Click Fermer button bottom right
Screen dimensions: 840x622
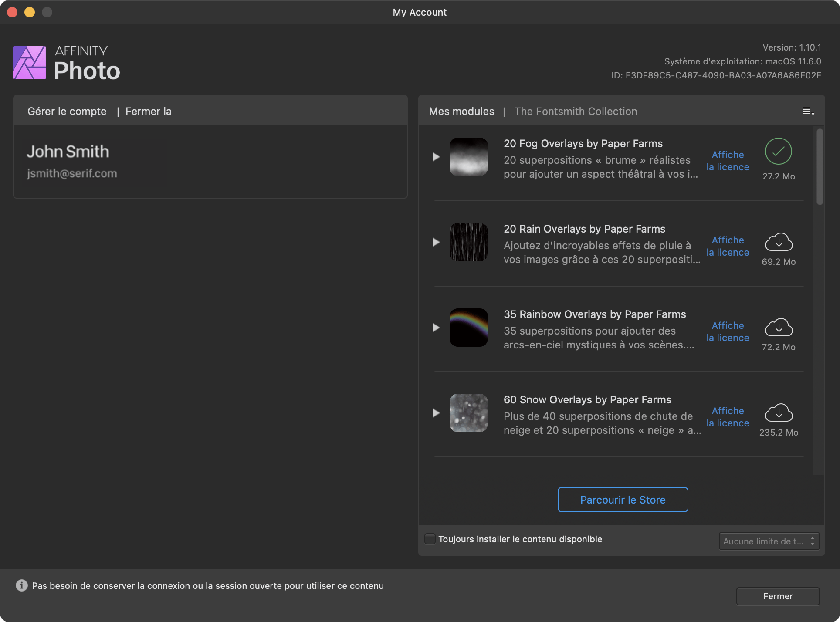[779, 595]
